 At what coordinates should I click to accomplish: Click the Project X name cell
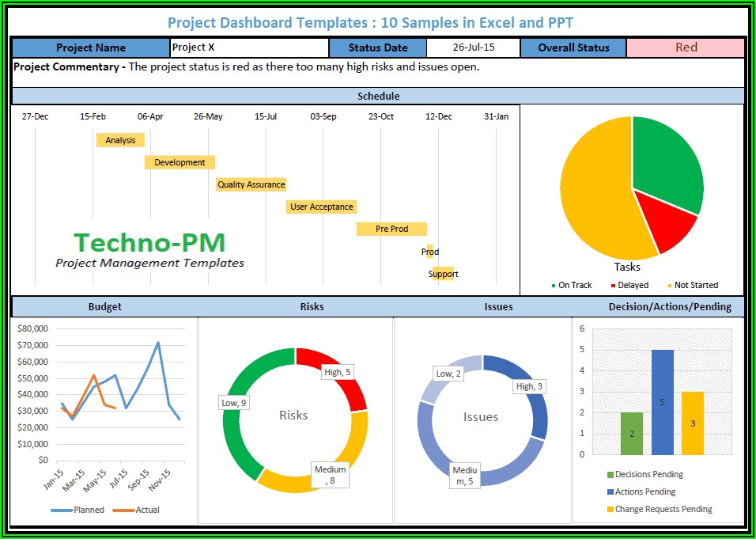pos(248,47)
